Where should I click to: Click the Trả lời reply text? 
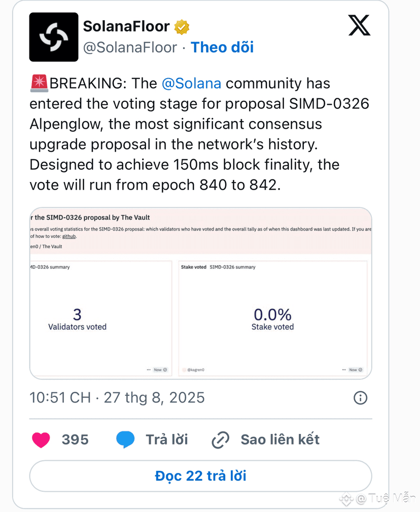pyautogui.click(x=167, y=440)
